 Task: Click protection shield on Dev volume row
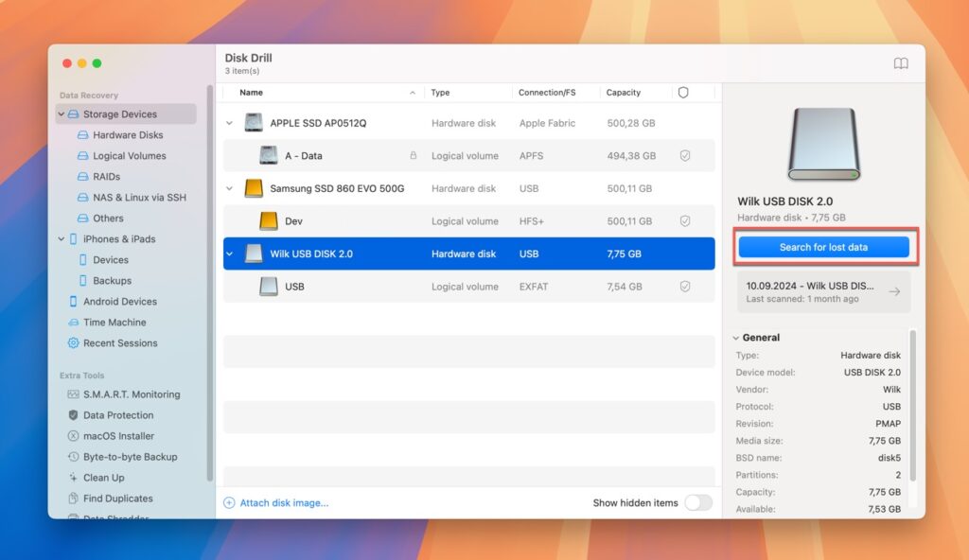pos(685,221)
